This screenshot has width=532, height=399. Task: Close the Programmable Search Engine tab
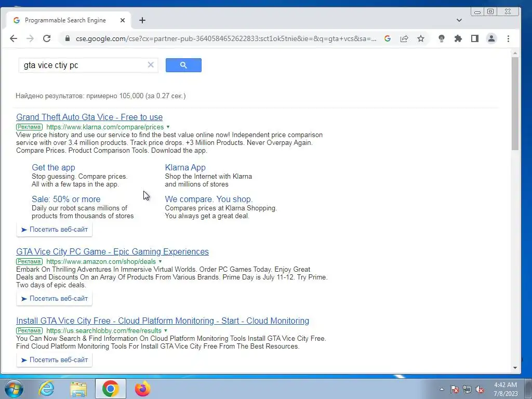(x=123, y=20)
